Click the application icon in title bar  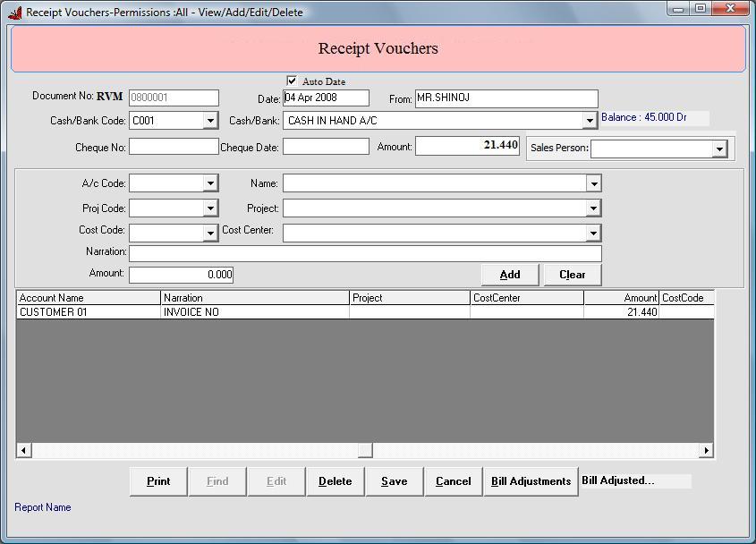14,13
